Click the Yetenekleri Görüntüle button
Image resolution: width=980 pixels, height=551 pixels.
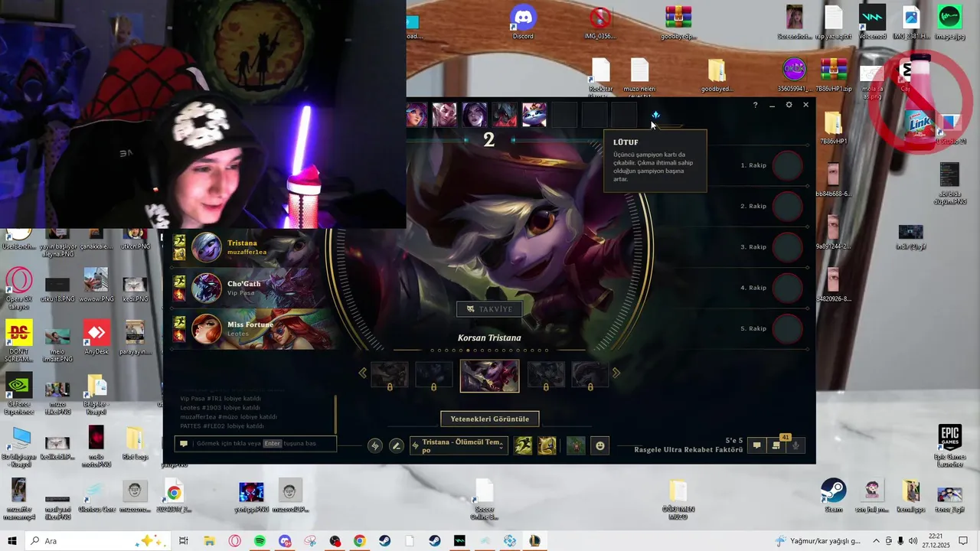(x=490, y=419)
